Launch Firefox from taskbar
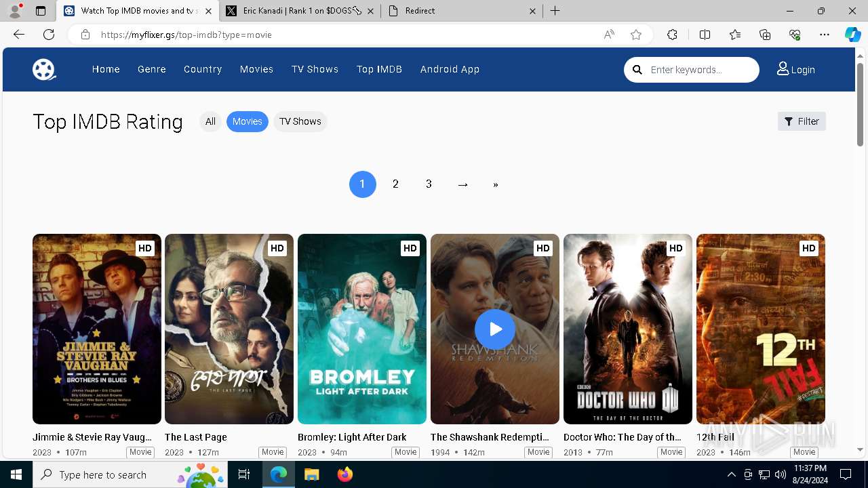 [344, 474]
